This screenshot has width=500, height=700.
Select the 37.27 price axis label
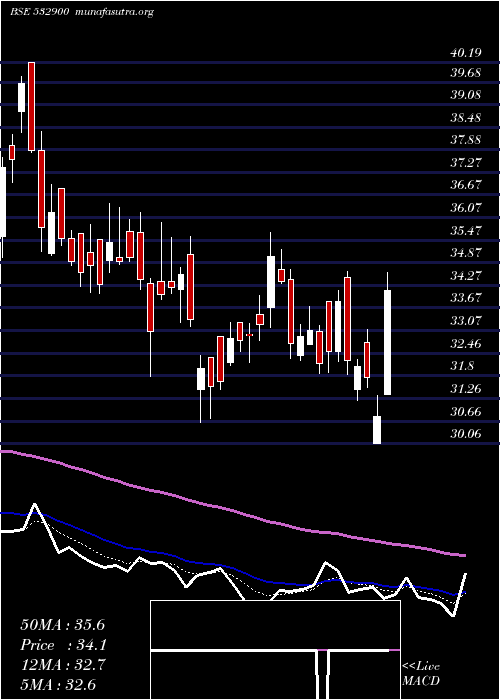[x=466, y=162]
